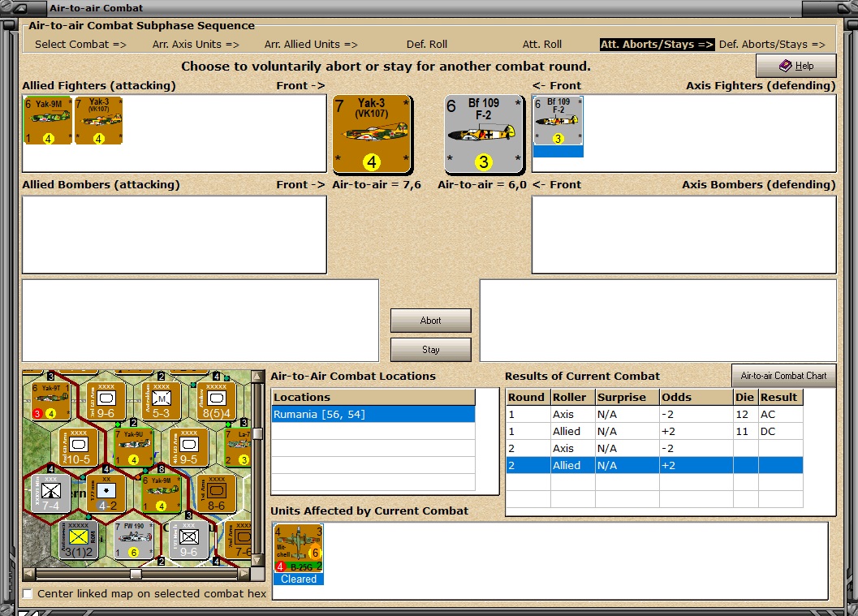Image resolution: width=858 pixels, height=616 pixels.
Task: Click the Yak-9U fighter counter on the map
Action: [133, 447]
